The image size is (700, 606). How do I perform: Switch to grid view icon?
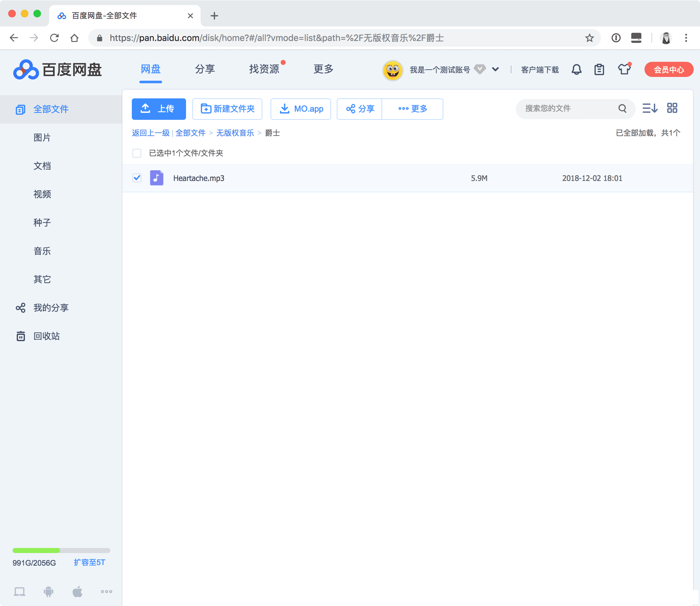pyautogui.click(x=672, y=108)
